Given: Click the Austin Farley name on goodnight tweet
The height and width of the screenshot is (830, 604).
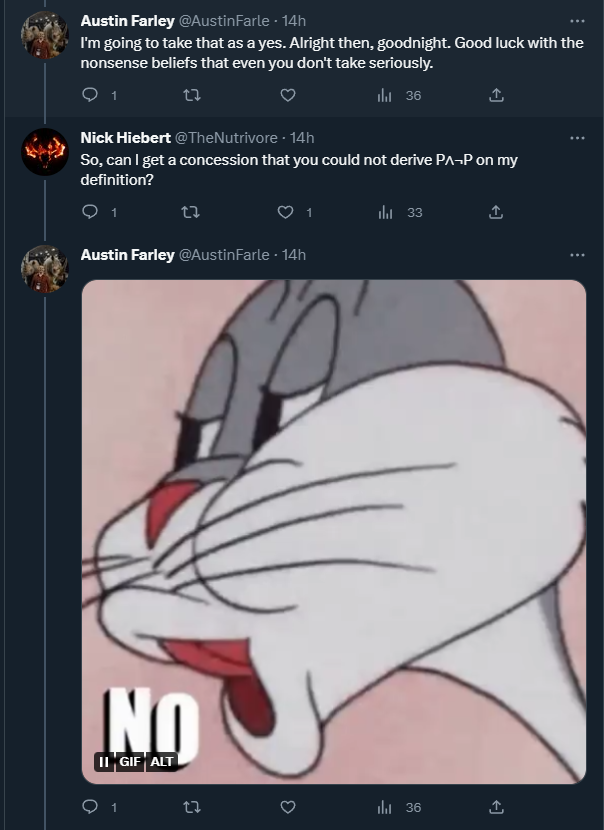Looking at the screenshot, I should 127,21.
